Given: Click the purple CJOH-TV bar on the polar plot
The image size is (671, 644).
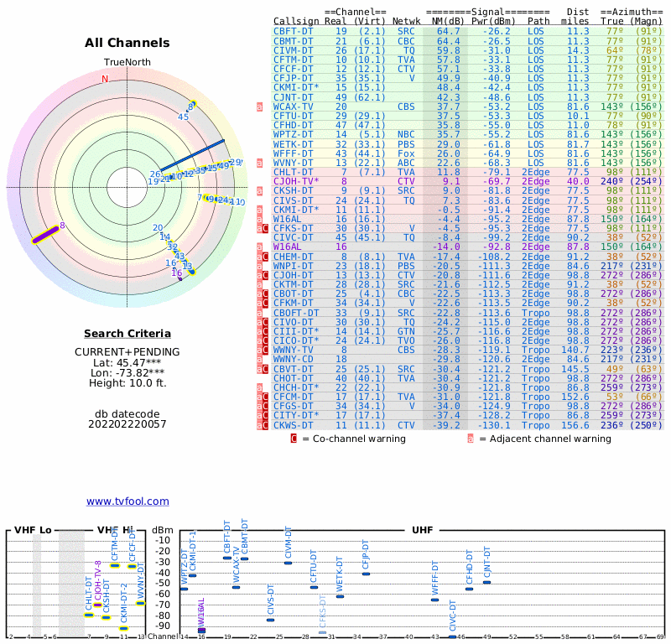Looking at the screenshot, I should tap(45, 235).
